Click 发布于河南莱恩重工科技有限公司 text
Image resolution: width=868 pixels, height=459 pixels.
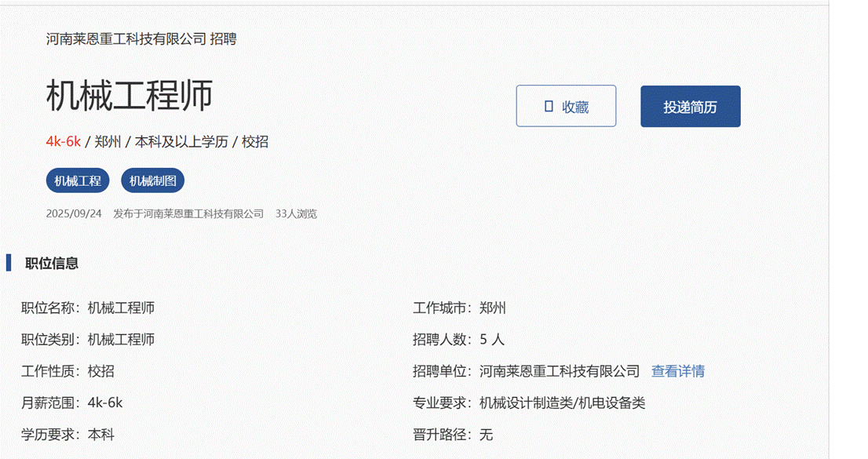(188, 213)
